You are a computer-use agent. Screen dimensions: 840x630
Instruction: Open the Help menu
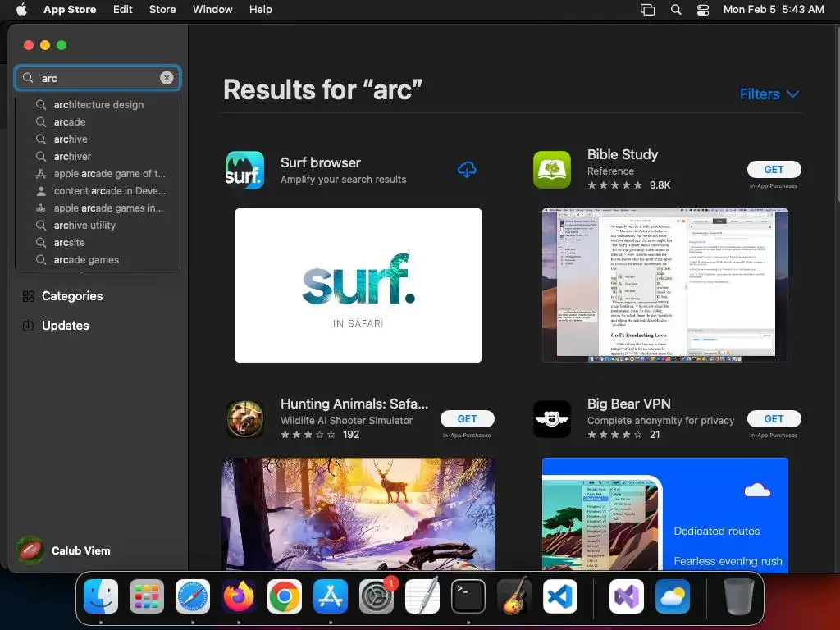pos(260,9)
